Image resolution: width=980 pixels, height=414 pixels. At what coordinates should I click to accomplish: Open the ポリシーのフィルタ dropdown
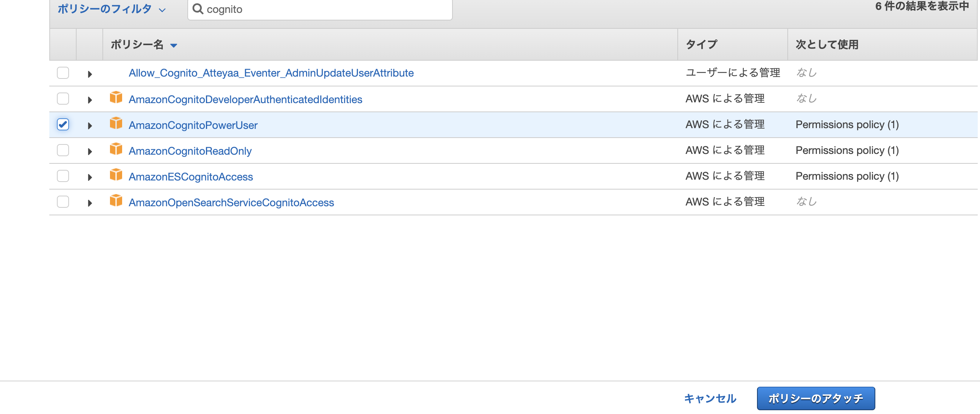(111, 9)
